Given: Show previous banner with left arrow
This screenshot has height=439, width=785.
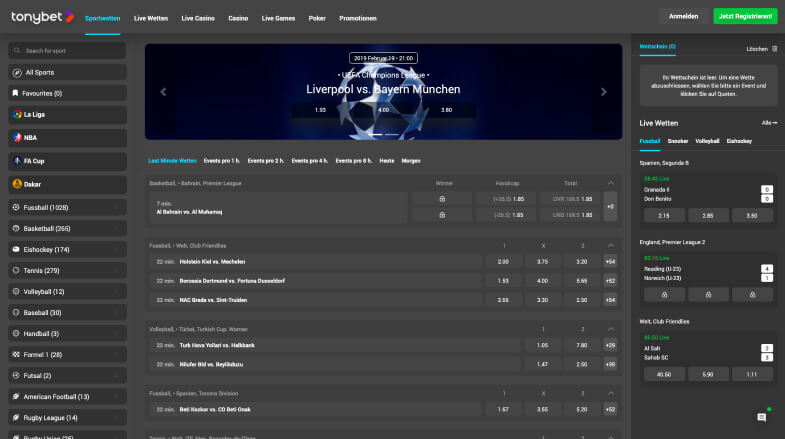Looking at the screenshot, I should (163, 92).
